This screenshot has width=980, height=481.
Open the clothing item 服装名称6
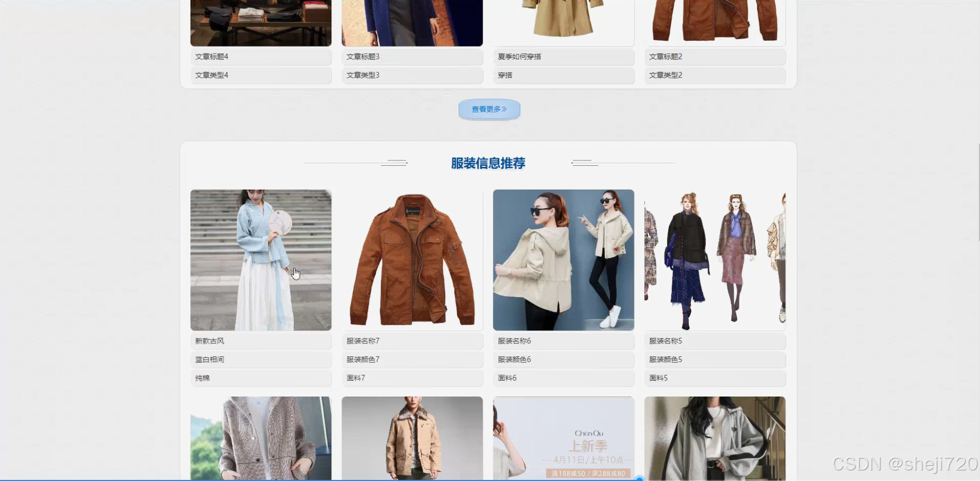pyautogui.click(x=563, y=341)
